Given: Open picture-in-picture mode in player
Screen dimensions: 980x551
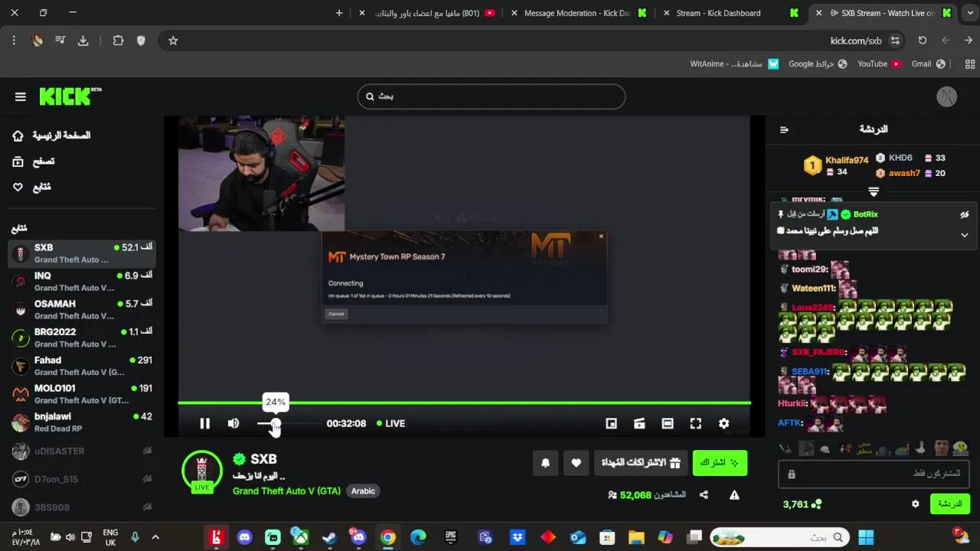Looking at the screenshot, I should 611,423.
